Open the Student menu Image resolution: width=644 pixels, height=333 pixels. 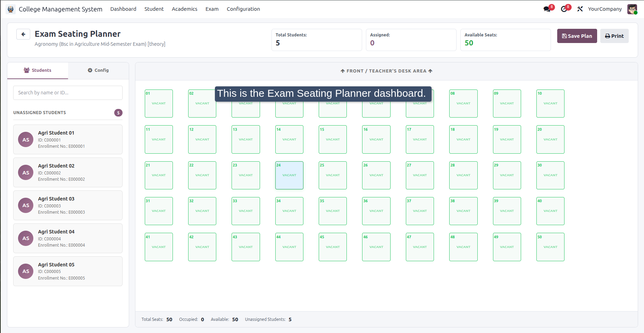tap(154, 9)
